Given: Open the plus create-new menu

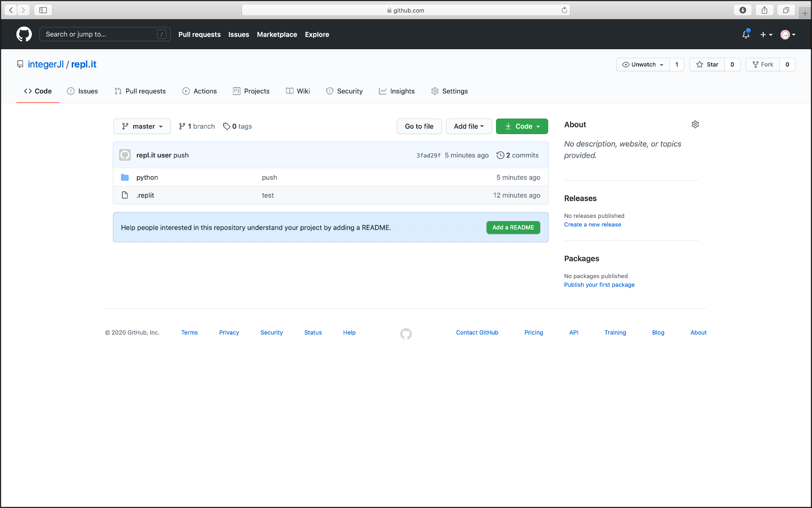Looking at the screenshot, I should [x=766, y=34].
